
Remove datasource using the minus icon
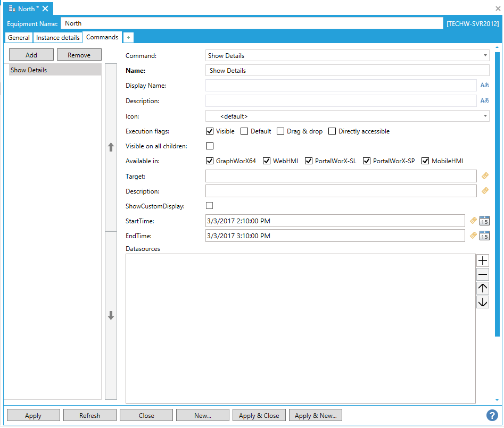point(483,274)
